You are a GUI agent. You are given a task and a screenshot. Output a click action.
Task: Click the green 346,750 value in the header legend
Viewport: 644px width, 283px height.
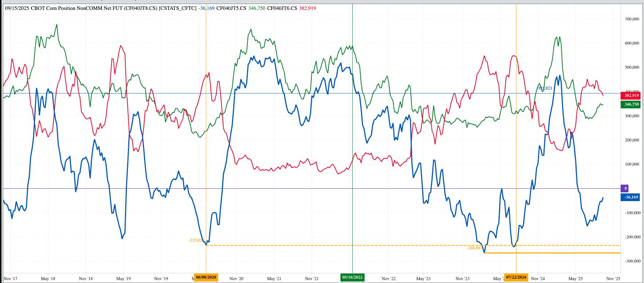(x=257, y=8)
